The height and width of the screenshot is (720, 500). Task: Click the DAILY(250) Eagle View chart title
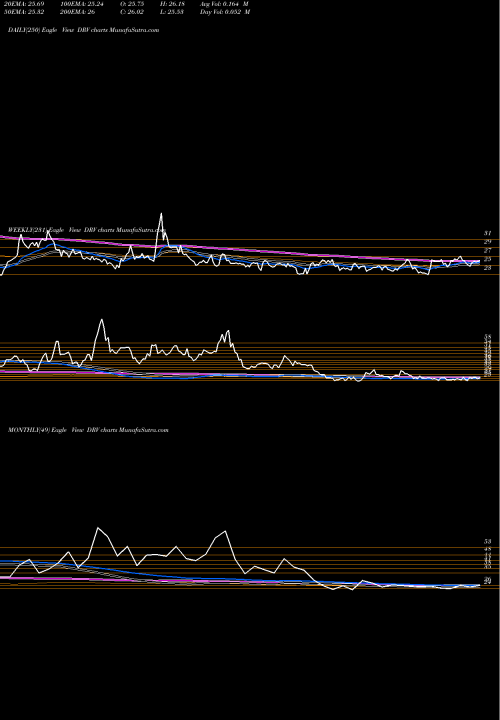pos(84,30)
